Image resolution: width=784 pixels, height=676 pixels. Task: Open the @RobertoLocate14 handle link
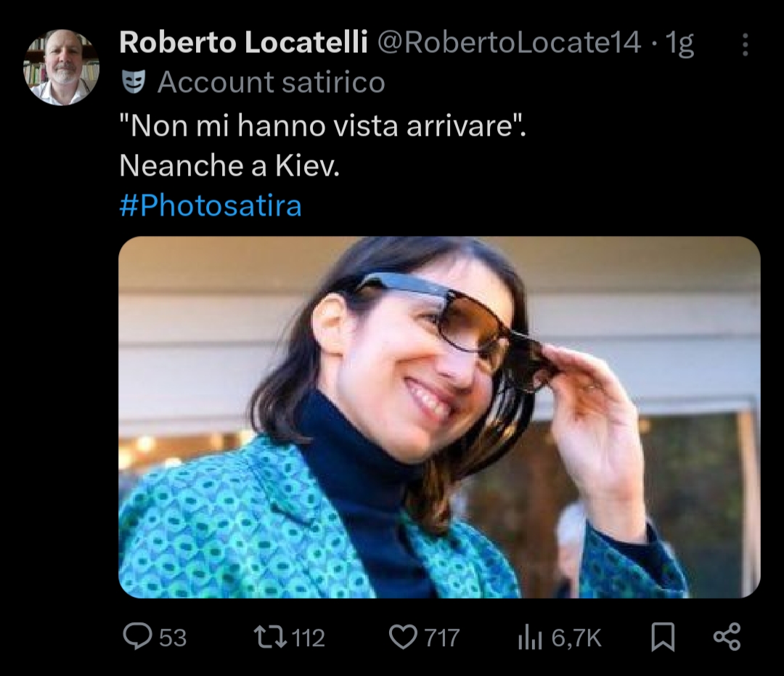[508, 44]
